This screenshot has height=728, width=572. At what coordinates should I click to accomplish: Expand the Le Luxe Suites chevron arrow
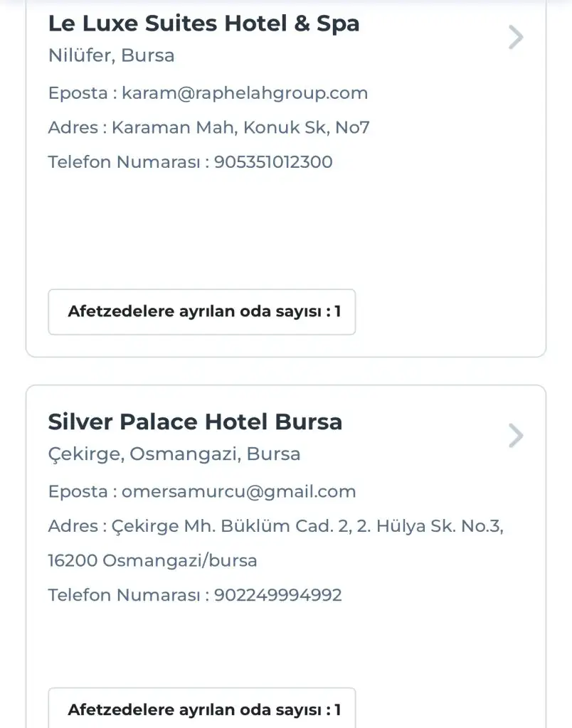click(516, 37)
